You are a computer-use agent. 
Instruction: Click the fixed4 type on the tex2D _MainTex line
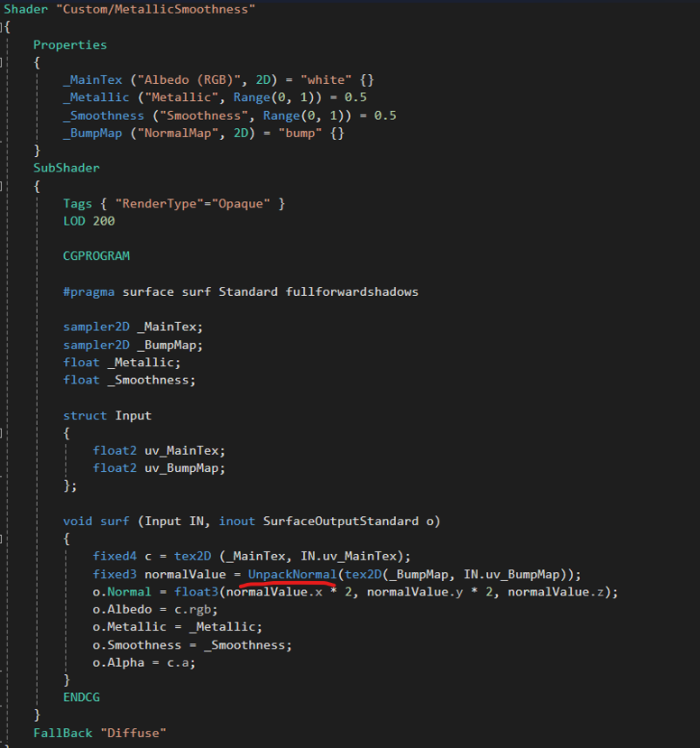point(115,556)
